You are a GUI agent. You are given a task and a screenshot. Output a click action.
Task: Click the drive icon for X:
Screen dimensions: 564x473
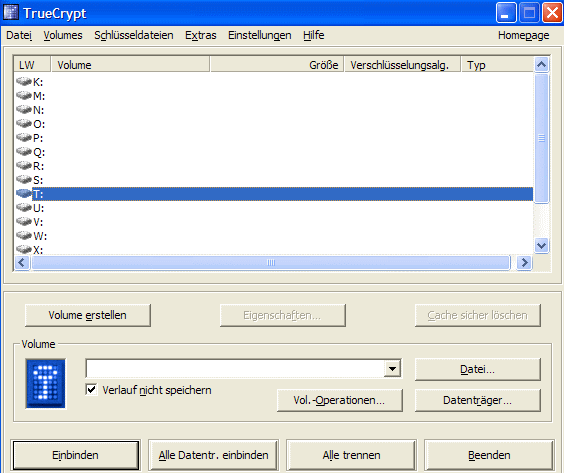[x=24, y=249]
